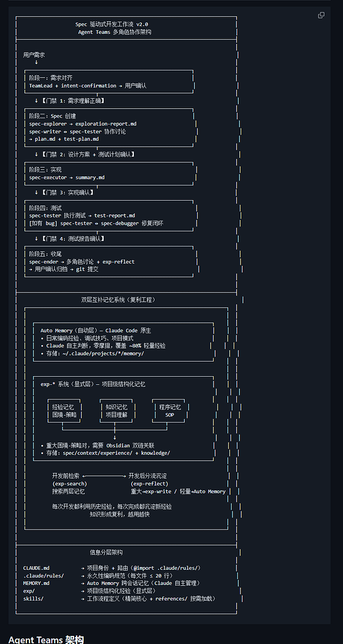The height and width of the screenshot is (644, 343).
Task: Click the "exp/" entry
Action: click(x=29, y=591)
